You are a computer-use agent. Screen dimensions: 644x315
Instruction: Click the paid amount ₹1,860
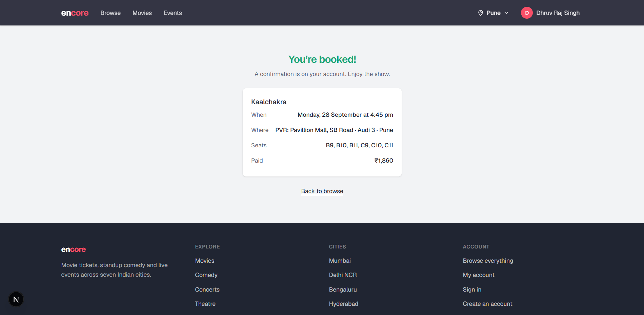click(x=384, y=161)
